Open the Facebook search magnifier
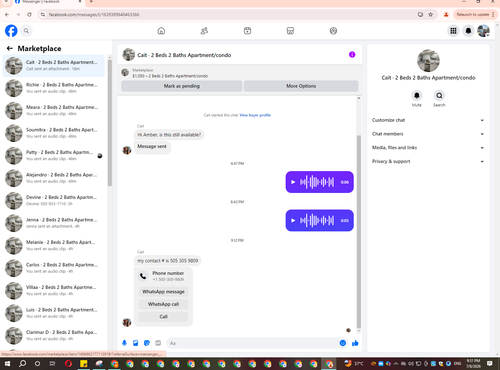The height and width of the screenshot is (370, 500). click(x=26, y=31)
